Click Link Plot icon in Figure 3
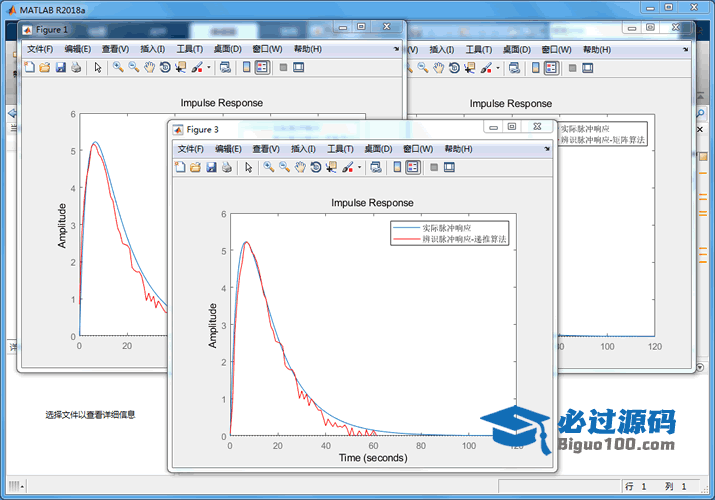The height and width of the screenshot is (500, 715). pyautogui.click(x=376, y=167)
